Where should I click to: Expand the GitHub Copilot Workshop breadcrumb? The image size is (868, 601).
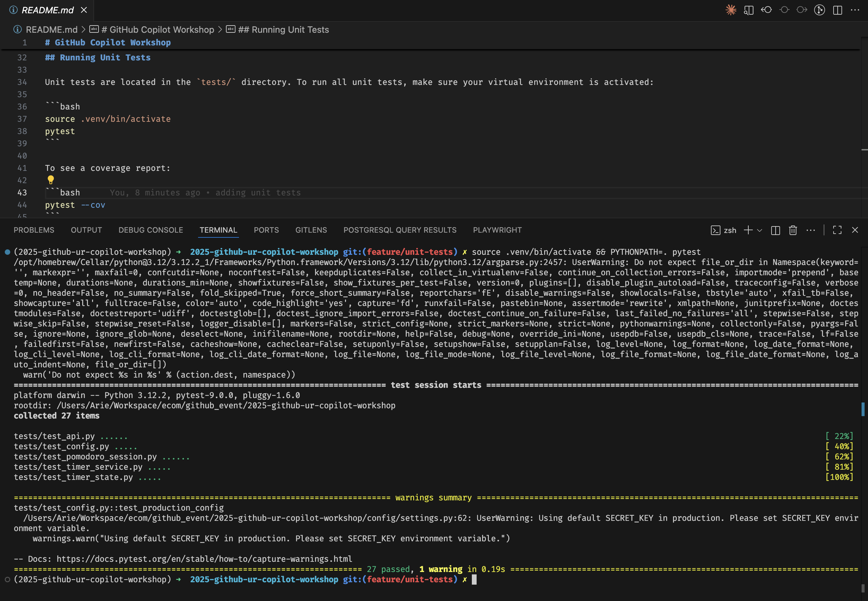pyautogui.click(x=158, y=29)
